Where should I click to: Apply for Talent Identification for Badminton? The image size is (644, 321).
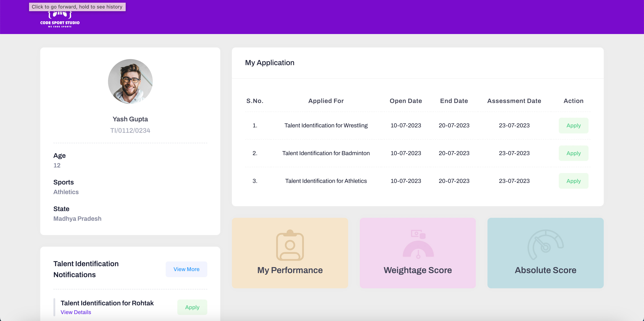[x=573, y=153]
